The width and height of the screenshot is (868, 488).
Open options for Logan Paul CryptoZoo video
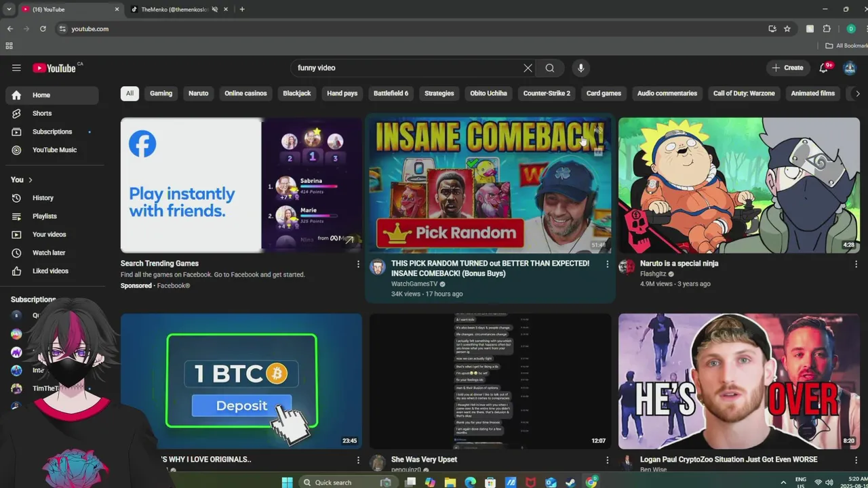(856, 460)
